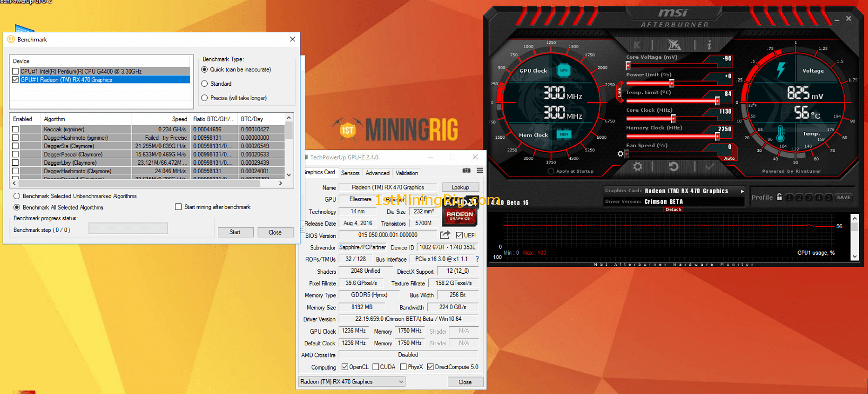Toggle Apply at Startup in Afterburner
The height and width of the screenshot is (394, 868).
click(x=551, y=171)
